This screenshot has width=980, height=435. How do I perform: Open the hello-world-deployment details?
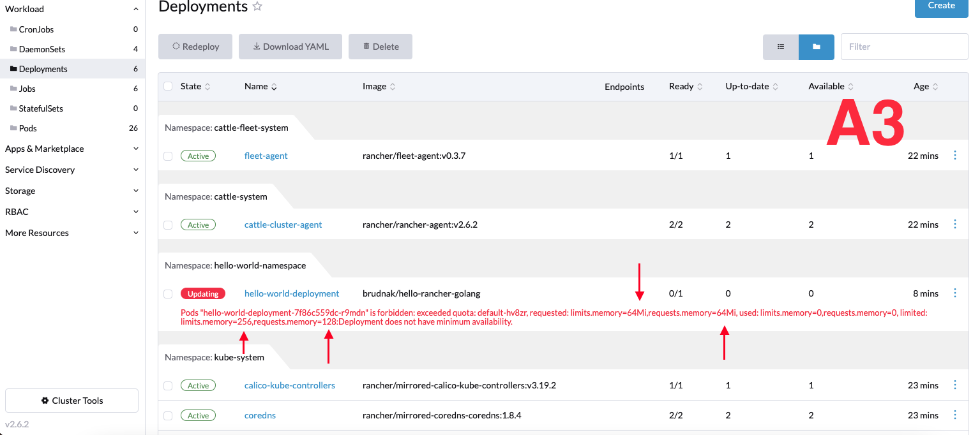click(x=292, y=293)
